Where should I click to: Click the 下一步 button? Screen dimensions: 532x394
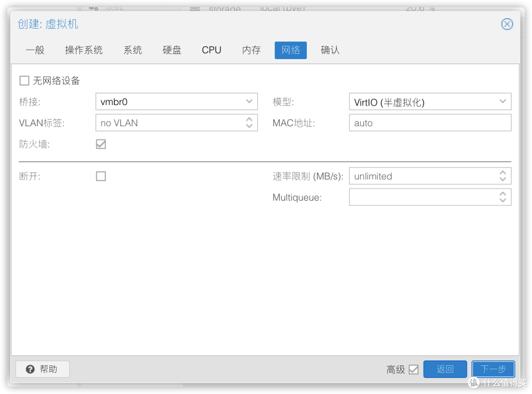[x=493, y=369]
